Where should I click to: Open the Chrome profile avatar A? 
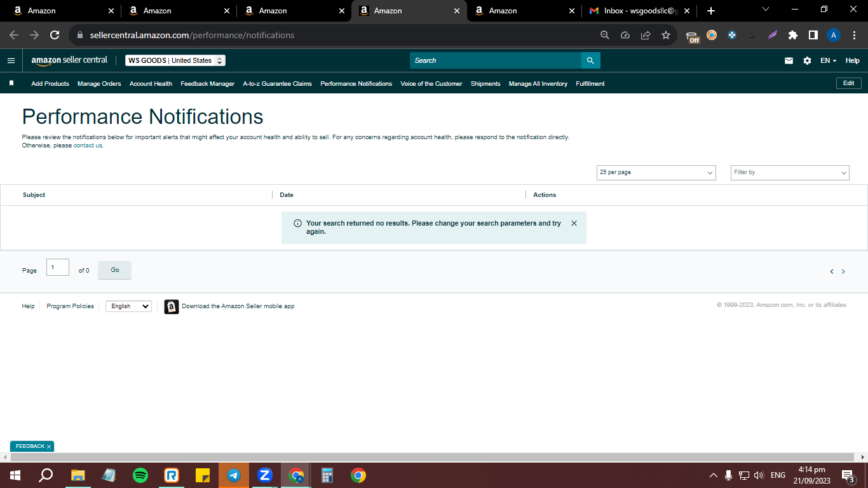(834, 35)
